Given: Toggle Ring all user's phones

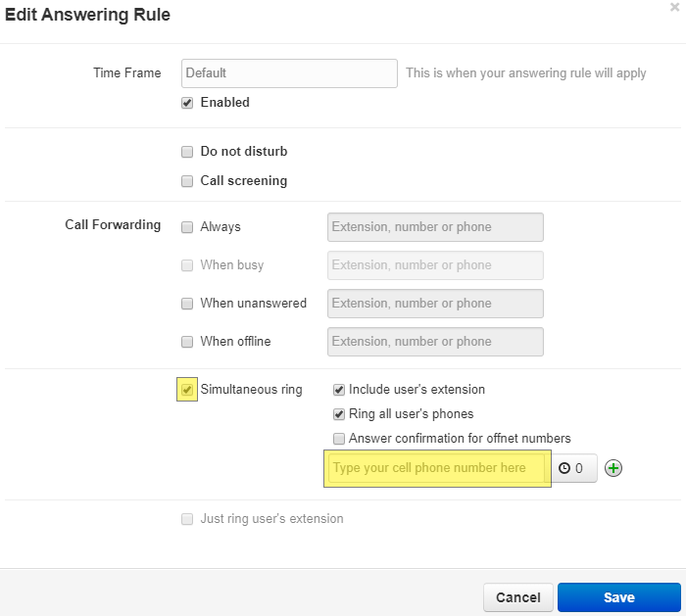Looking at the screenshot, I should click(x=339, y=414).
